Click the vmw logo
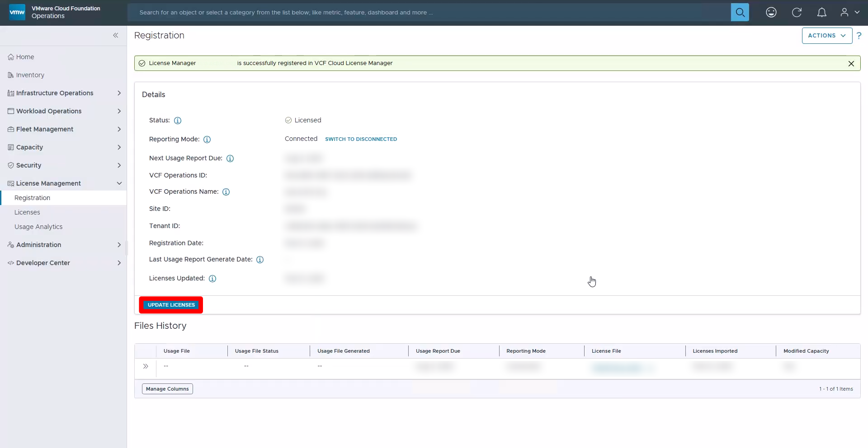868x448 pixels. coord(17,12)
